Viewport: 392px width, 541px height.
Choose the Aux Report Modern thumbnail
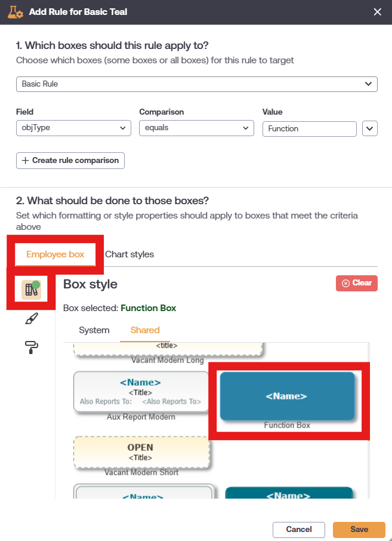point(141,391)
